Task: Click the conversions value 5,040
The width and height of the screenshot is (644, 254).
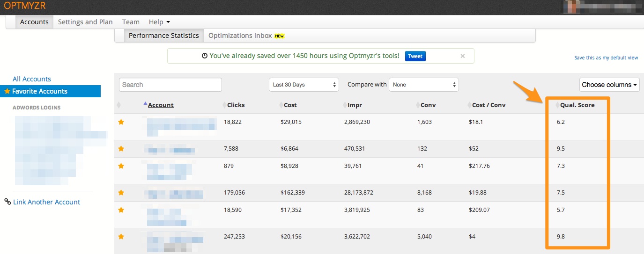Action: point(424,236)
